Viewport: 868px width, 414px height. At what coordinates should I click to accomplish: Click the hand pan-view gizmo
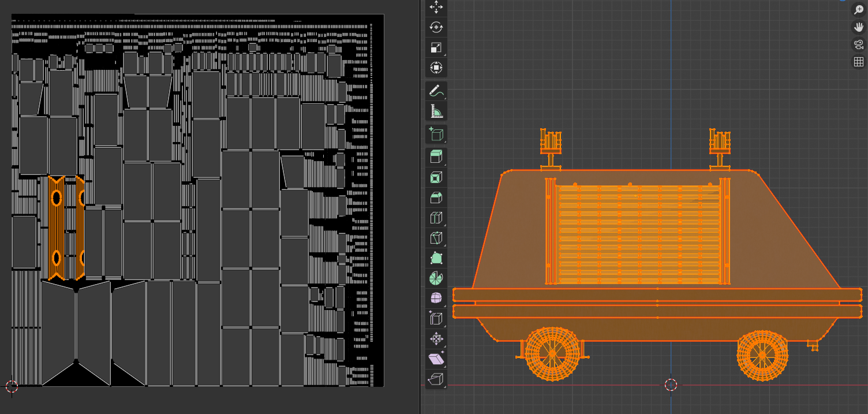click(859, 27)
